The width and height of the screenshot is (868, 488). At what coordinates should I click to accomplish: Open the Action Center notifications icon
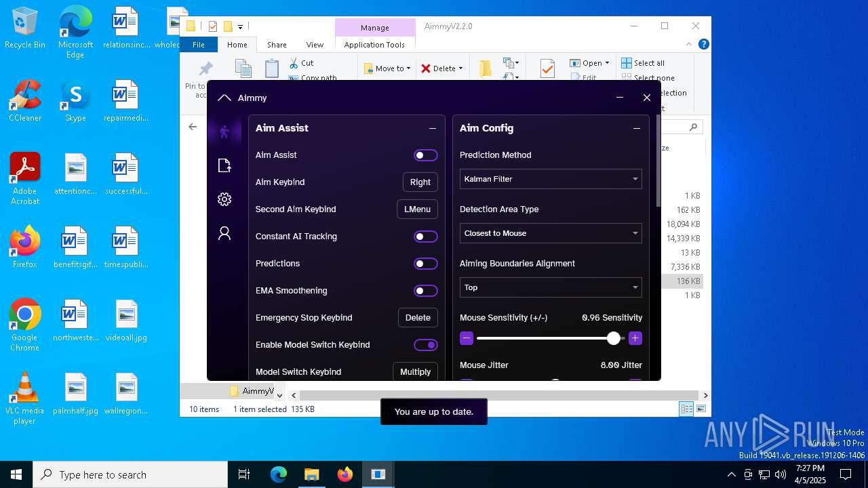(x=846, y=474)
